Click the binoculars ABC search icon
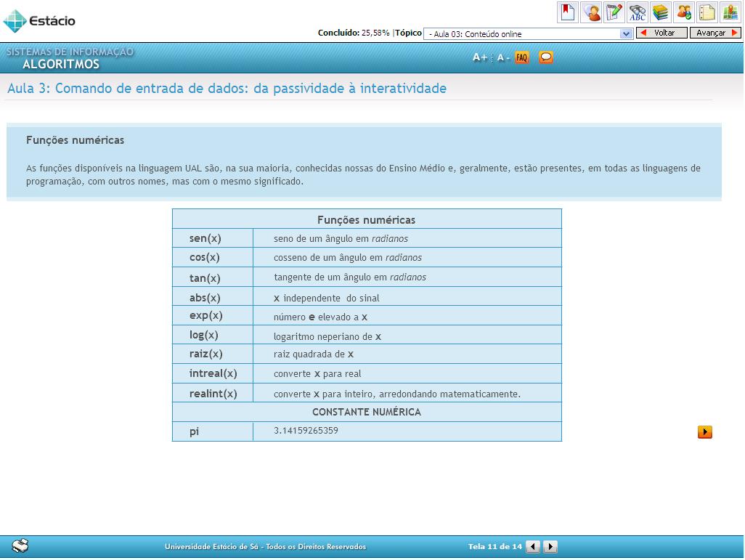The width and height of the screenshot is (745, 560). point(638,12)
